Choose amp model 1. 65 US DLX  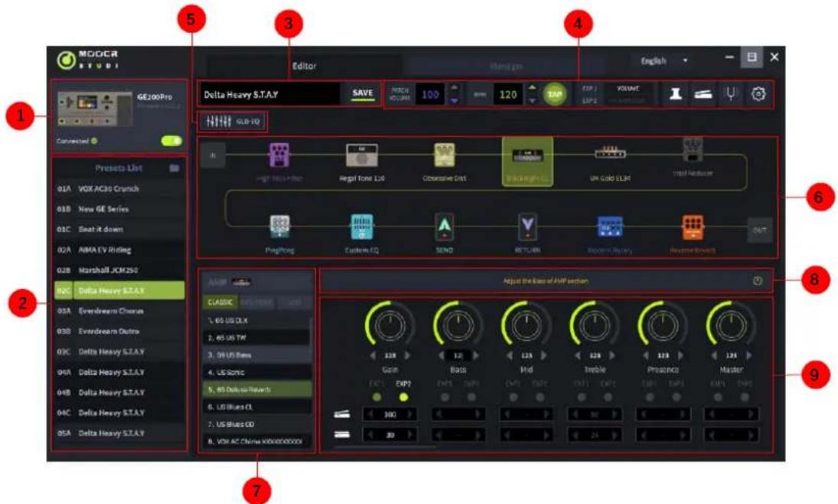tap(257, 320)
